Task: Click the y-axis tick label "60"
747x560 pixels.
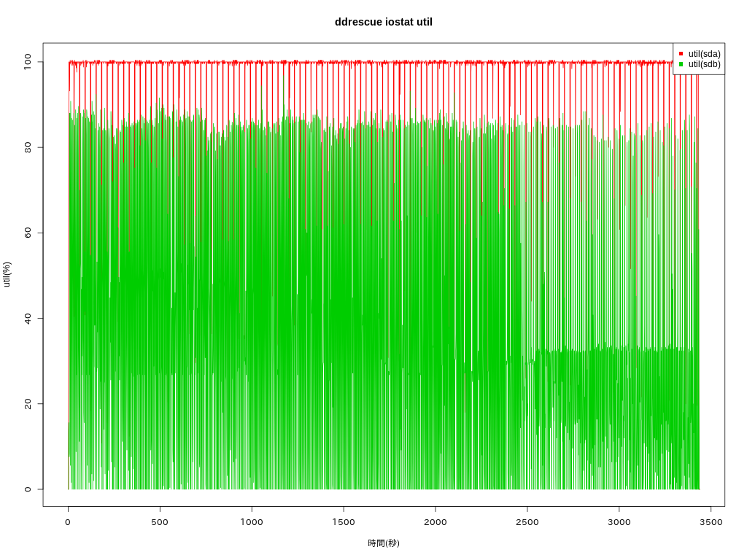Action: [x=28, y=233]
